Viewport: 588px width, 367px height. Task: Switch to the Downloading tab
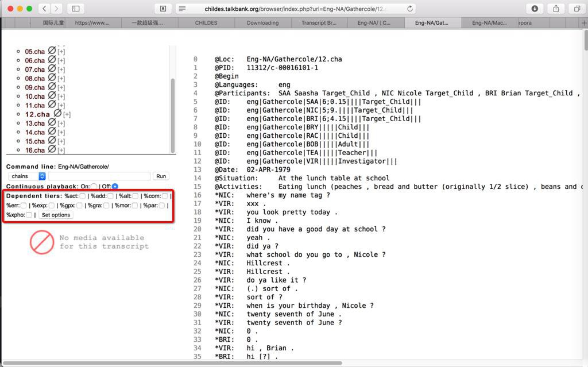pyautogui.click(x=262, y=23)
